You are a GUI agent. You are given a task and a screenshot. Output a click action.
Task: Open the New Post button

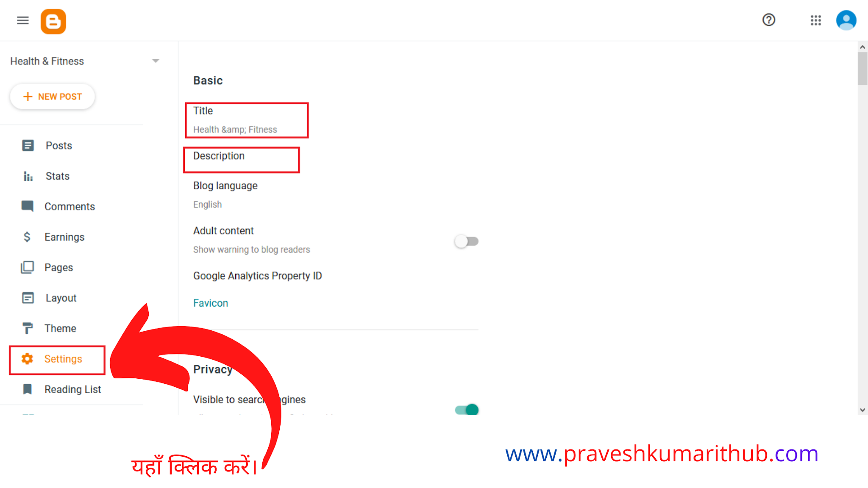pos(52,97)
